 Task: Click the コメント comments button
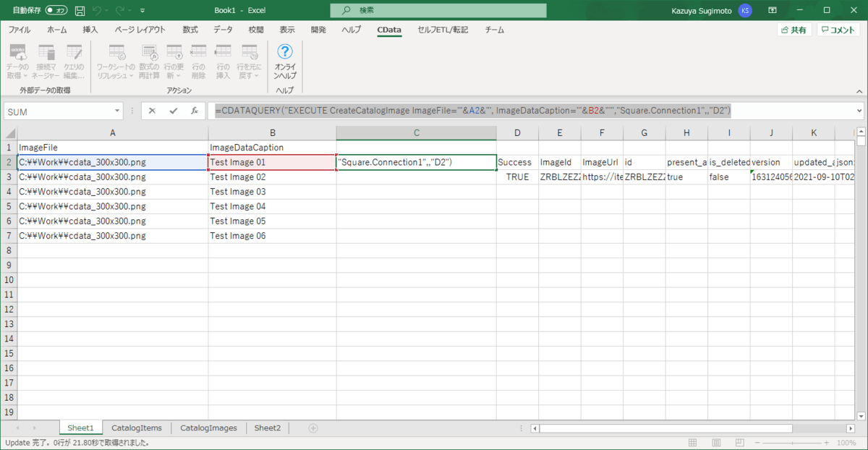[x=838, y=30]
